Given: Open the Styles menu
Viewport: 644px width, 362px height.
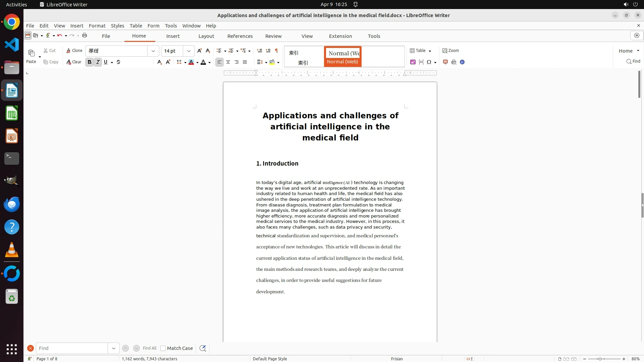Looking at the screenshot, I should [117, 26].
